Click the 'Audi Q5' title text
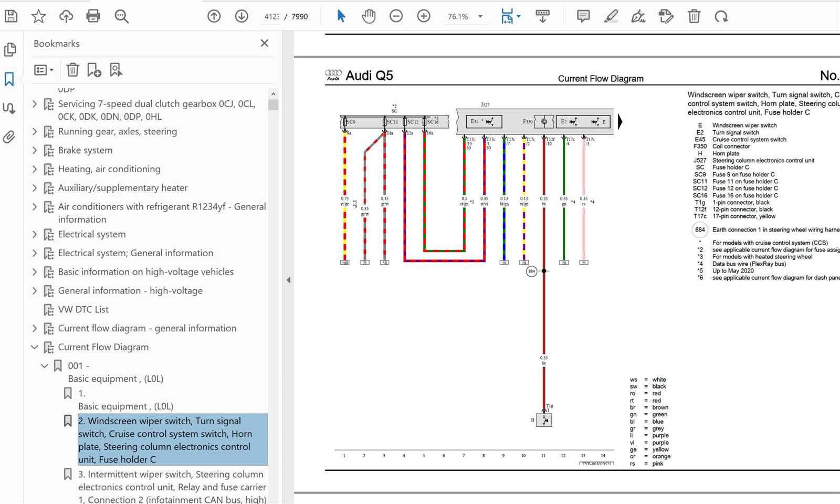This screenshot has height=504, width=840. [x=369, y=76]
